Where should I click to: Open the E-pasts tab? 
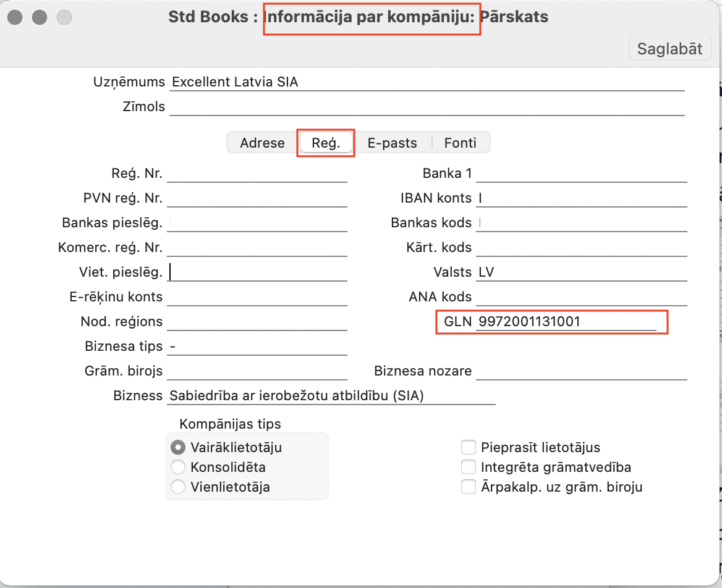[x=392, y=143]
